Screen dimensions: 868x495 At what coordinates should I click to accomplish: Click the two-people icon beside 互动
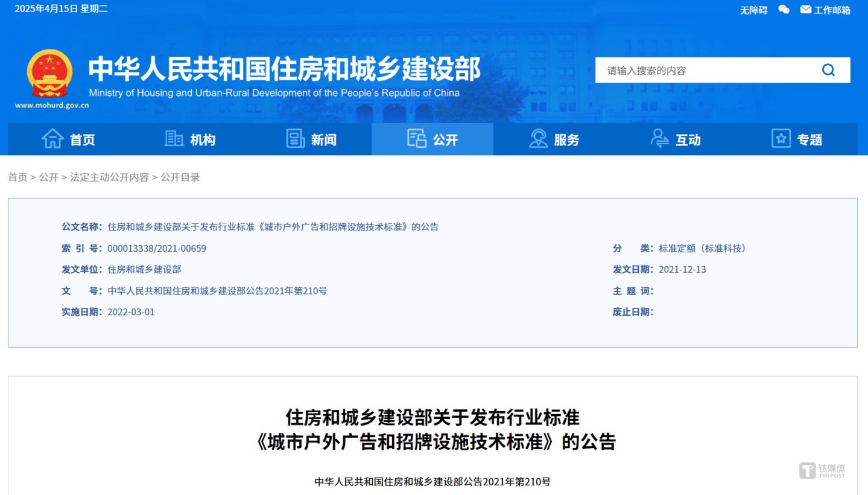tap(659, 139)
